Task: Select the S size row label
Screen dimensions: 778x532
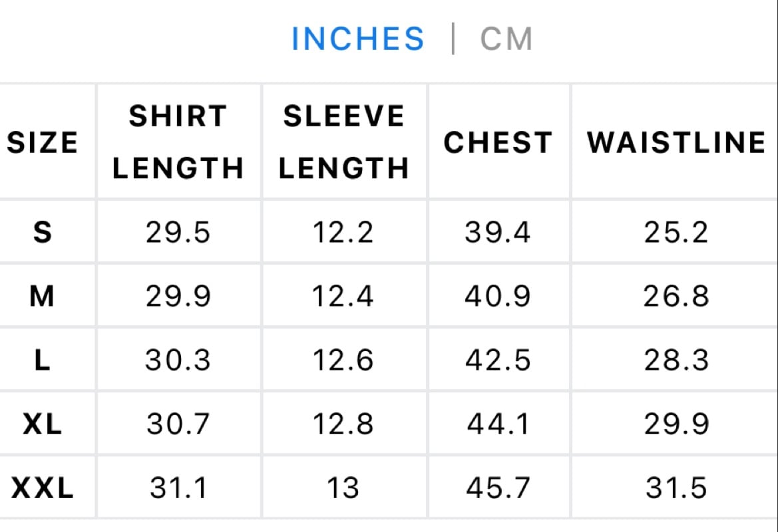Action: pos(43,232)
